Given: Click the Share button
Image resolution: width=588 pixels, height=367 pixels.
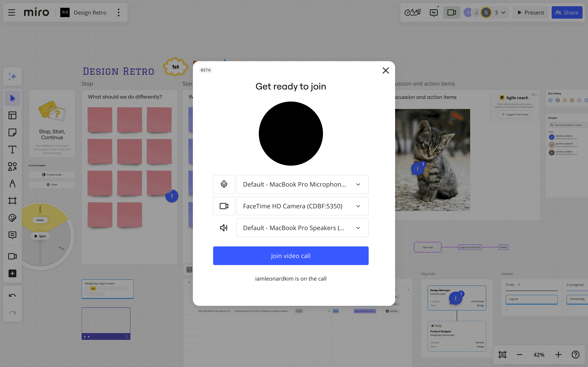Looking at the screenshot, I should [567, 12].
